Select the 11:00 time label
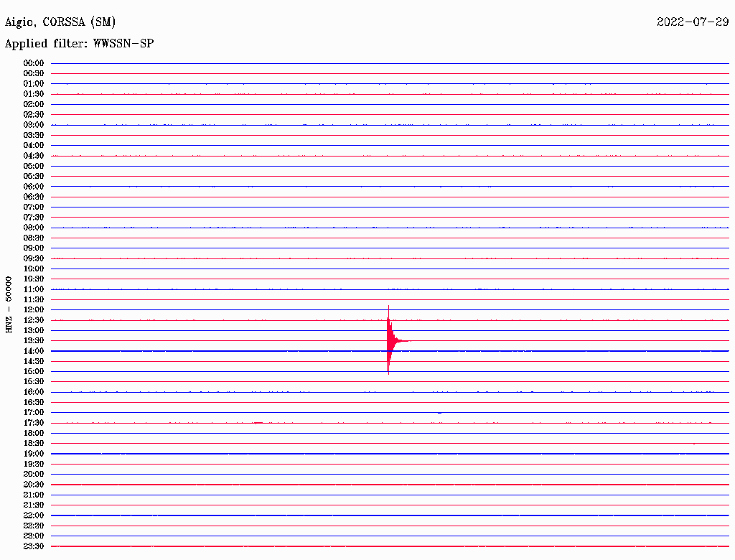This screenshot has height=560, width=735. 34,289
